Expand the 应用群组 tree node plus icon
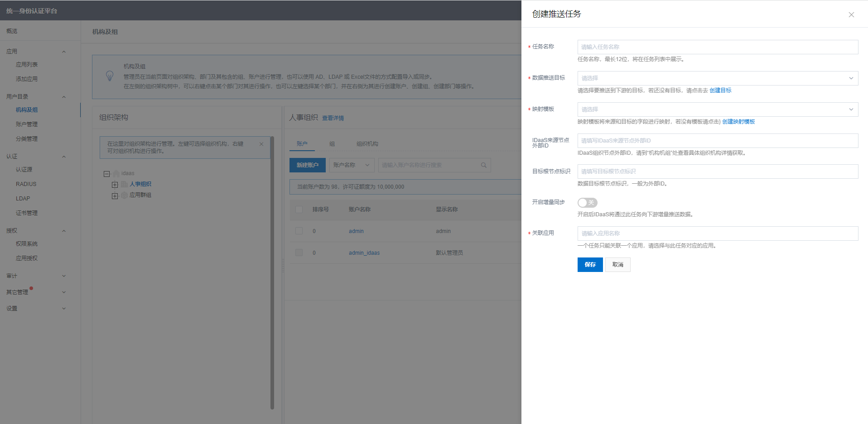The height and width of the screenshot is (424, 868). (x=115, y=195)
